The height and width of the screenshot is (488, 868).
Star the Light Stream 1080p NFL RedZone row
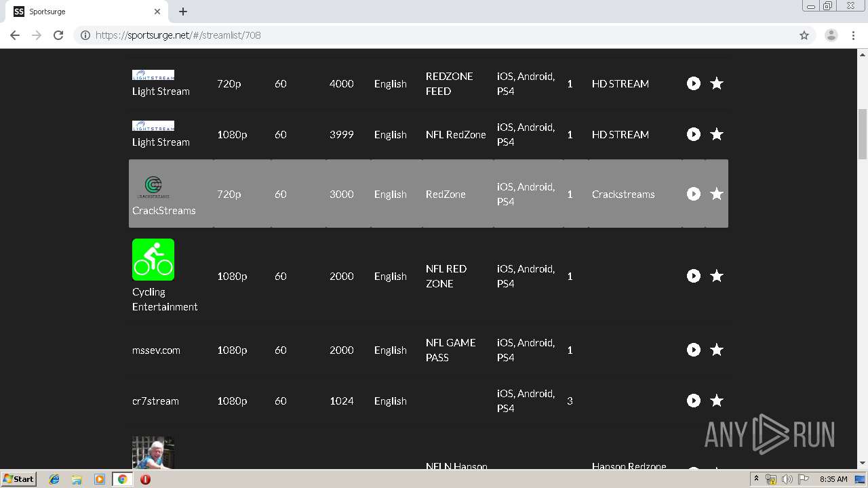(717, 134)
